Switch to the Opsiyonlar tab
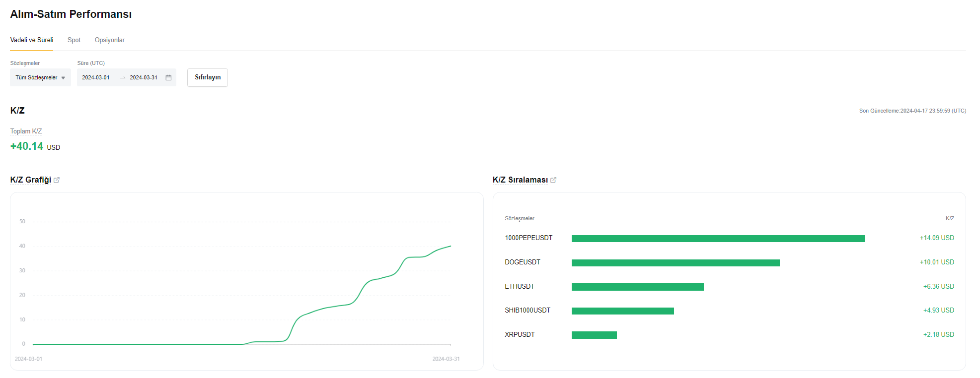 (x=110, y=40)
